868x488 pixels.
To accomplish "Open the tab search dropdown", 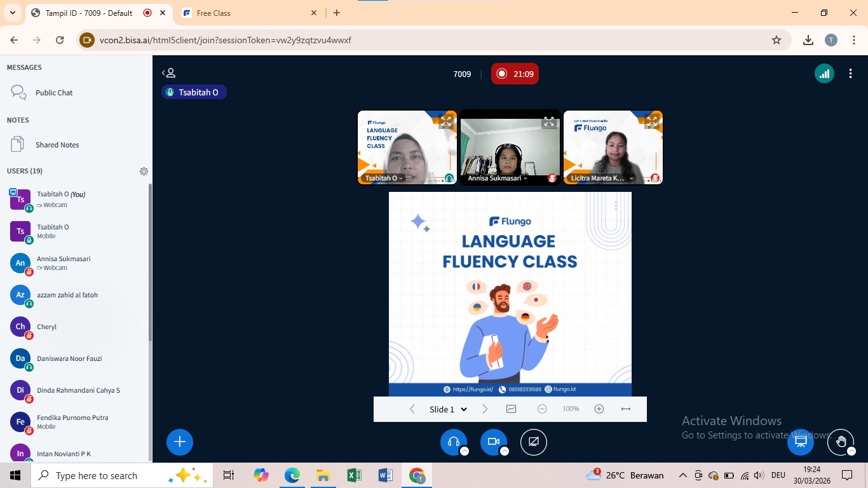I will [12, 13].
